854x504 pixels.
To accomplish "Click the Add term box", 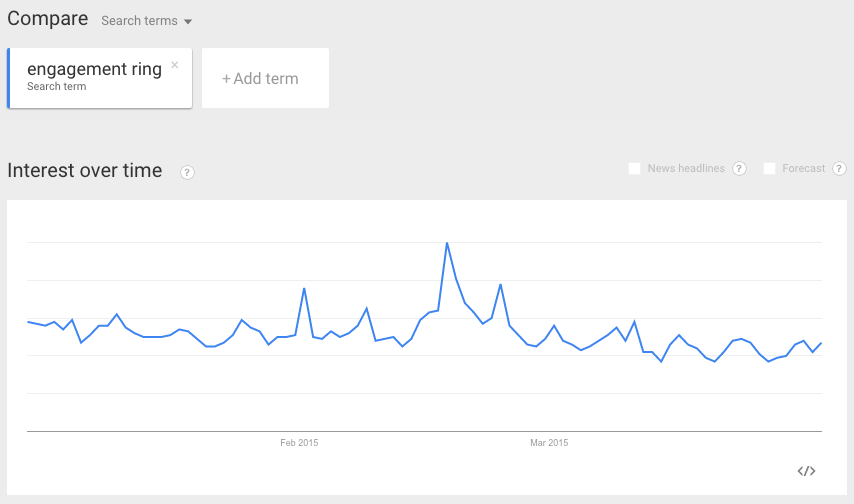I will pyautogui.click(x=265, y=78).
